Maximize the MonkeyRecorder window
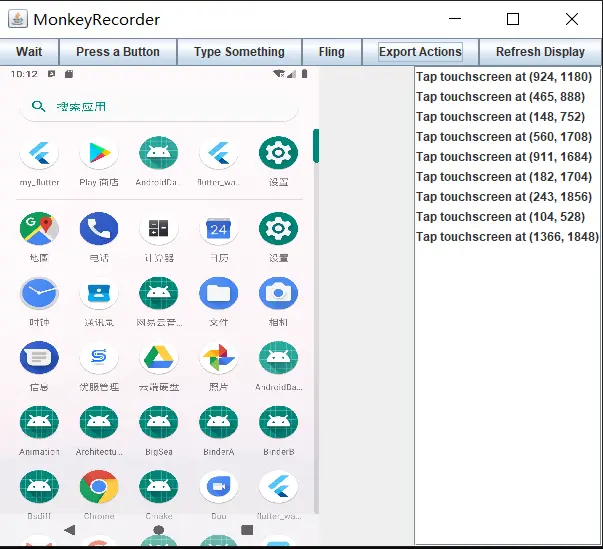Viewport: 603px width, 549px height. [x=513, y=19]
